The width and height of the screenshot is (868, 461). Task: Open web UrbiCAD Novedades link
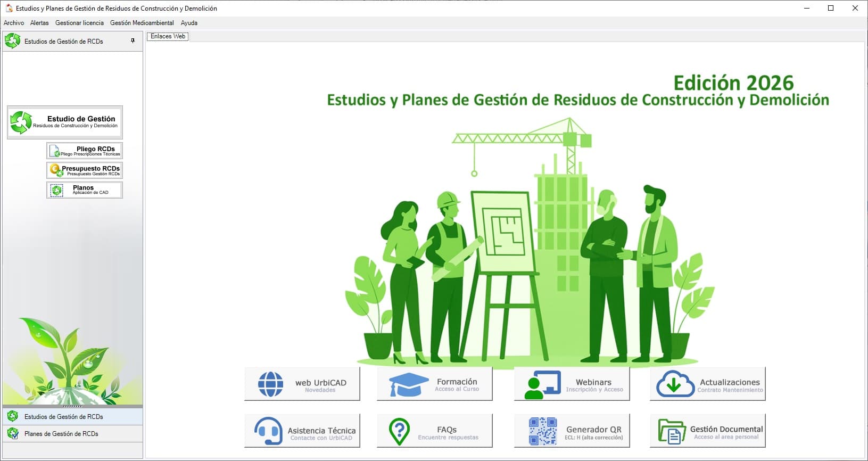(x=302, y=384)
